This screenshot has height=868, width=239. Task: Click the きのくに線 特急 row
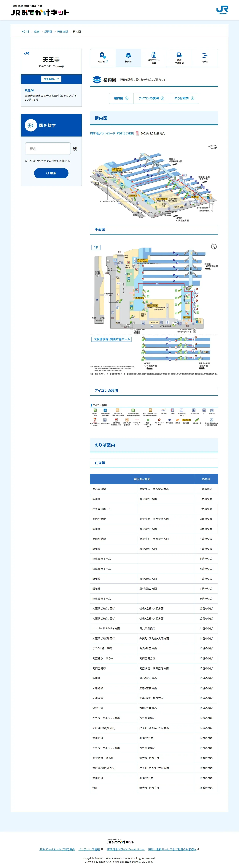(x=154, y=648)
